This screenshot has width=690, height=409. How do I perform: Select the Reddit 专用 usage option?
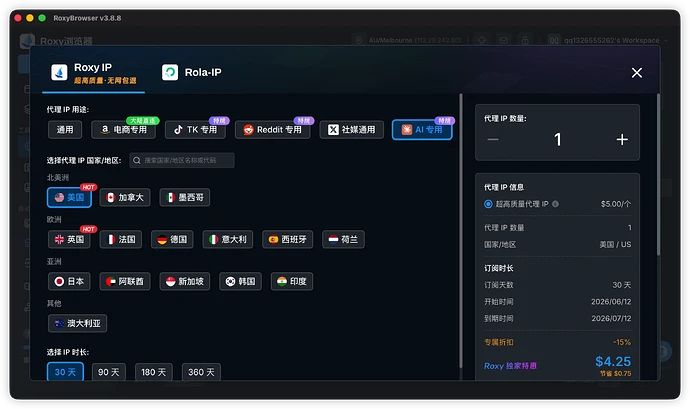click(272, 129)
